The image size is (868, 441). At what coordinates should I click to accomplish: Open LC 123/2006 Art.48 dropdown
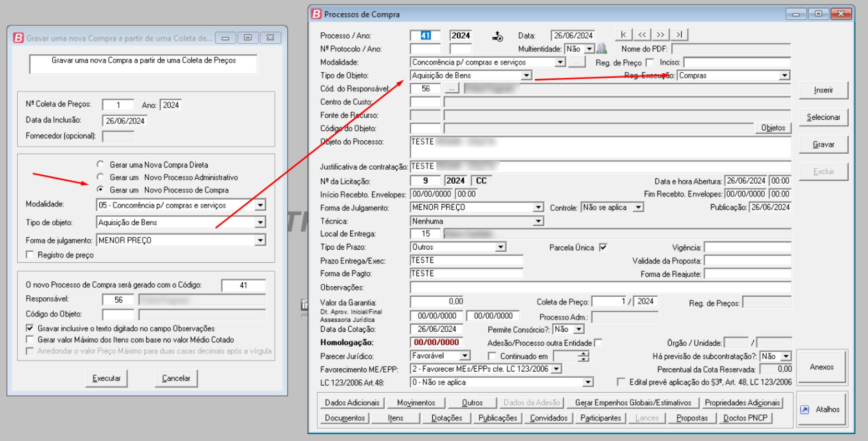588,382
